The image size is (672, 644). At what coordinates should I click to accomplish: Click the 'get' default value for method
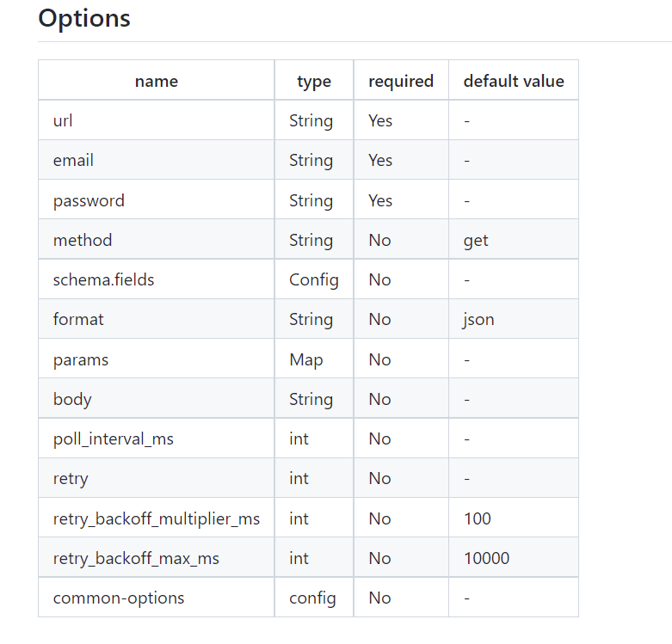click(x=476, y=241)
